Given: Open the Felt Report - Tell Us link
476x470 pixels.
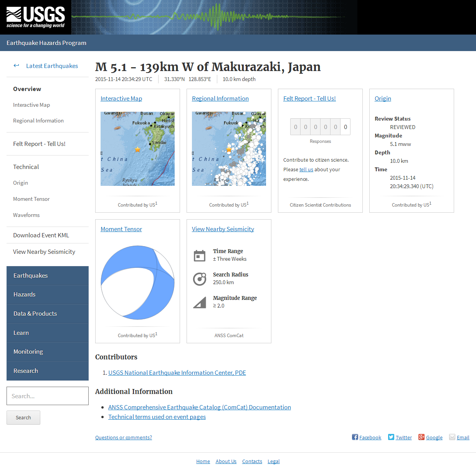Looking at the screenshot, I should (x=309, y=98).
